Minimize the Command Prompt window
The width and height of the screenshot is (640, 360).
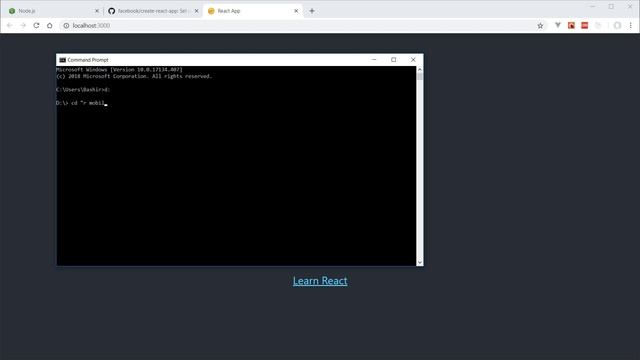[x=374, y=60]
